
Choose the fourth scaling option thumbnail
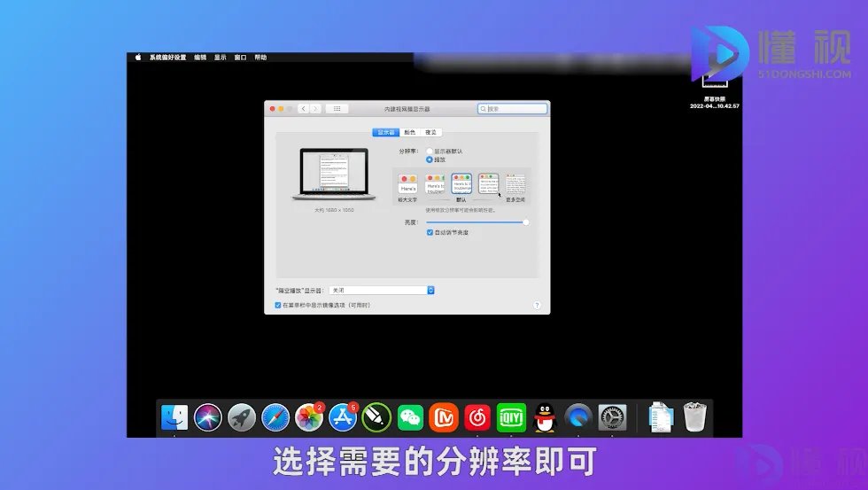click(488, 183)
